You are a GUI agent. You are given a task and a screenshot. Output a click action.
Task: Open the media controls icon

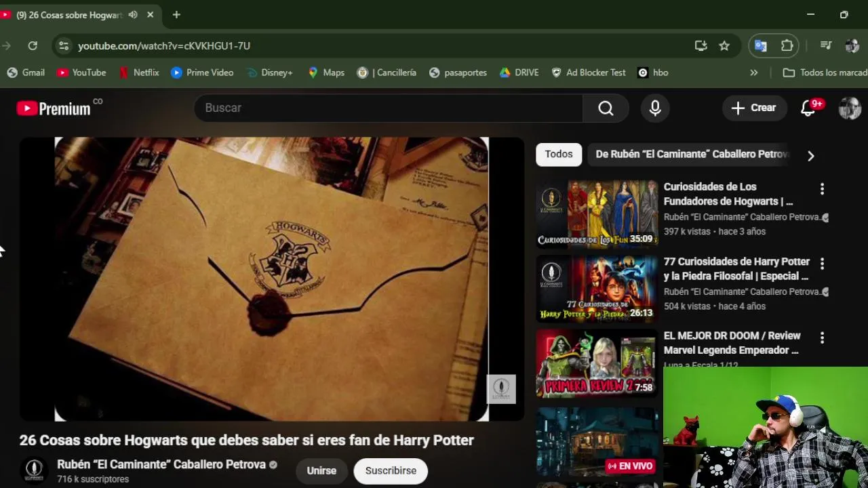826,45
